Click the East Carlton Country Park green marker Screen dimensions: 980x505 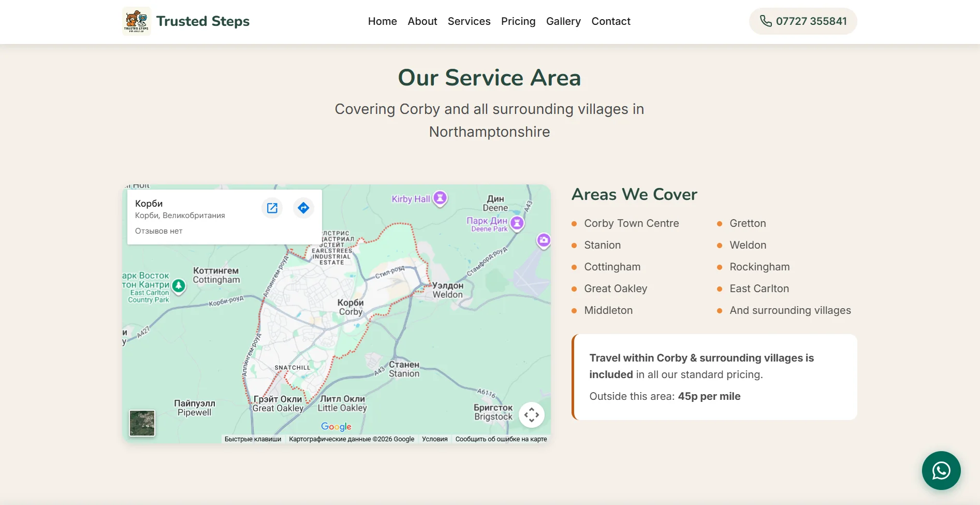coord(178,285)
